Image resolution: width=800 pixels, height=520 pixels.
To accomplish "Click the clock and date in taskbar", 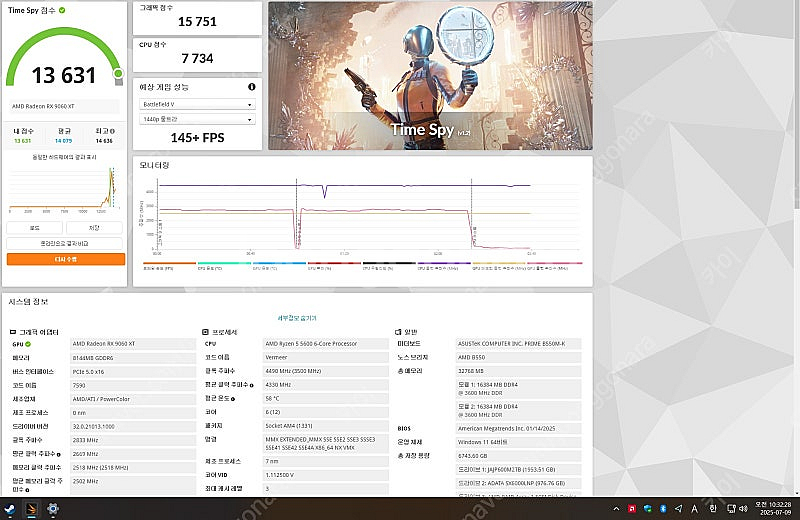I will point(773,509).
